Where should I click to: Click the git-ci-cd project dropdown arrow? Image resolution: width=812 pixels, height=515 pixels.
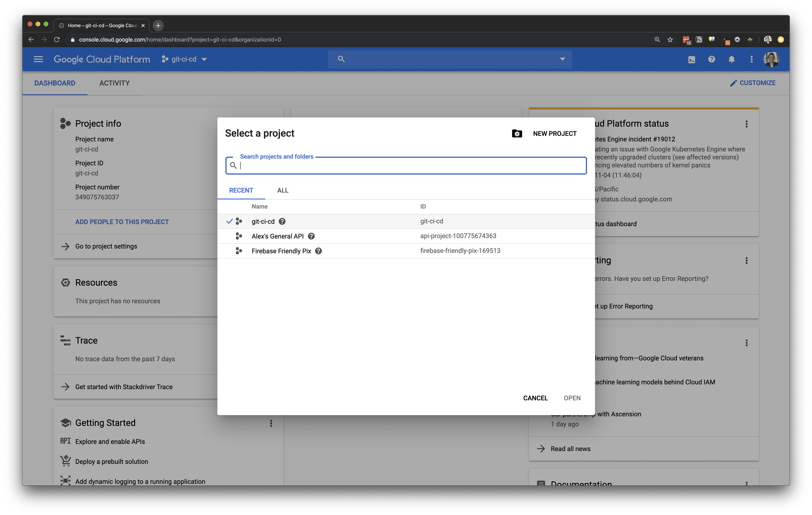coord(205,59)
